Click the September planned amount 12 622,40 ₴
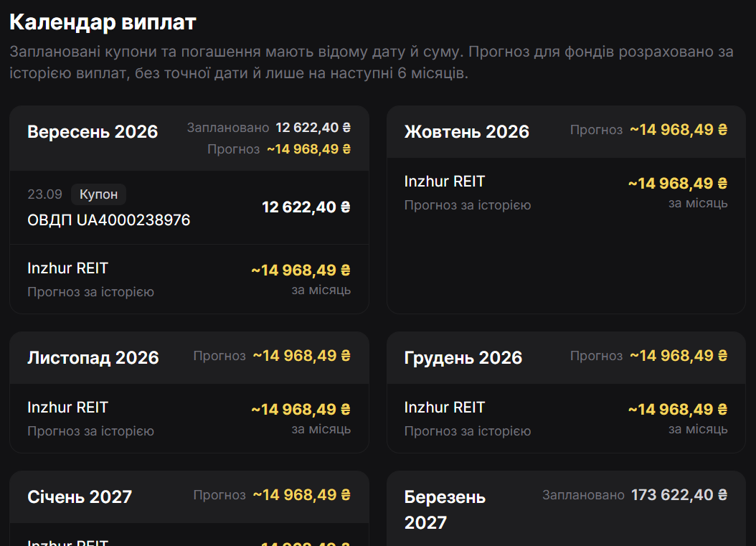Image resolution: width=756 pixels, height=546 pixels. pyautogui.click(x=313, y=127)
